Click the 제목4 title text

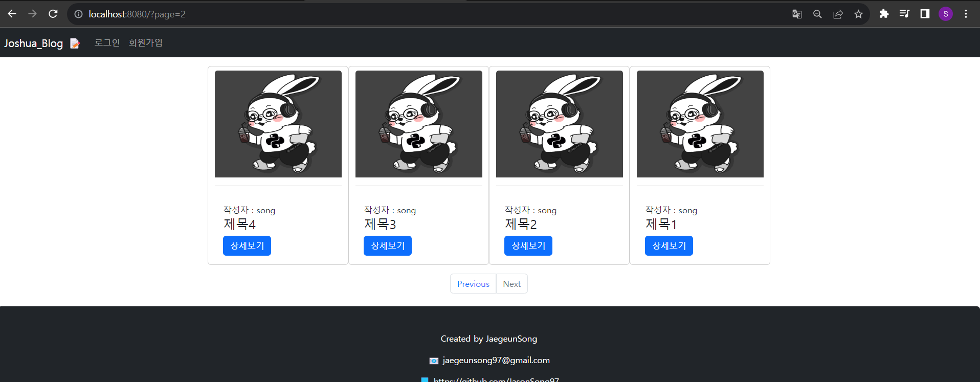(239, 224)
